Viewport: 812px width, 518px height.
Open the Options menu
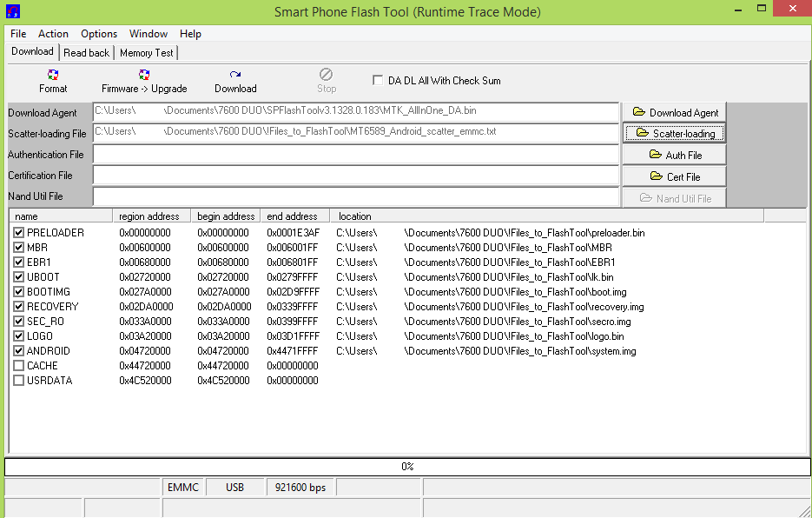pos(99,34)
